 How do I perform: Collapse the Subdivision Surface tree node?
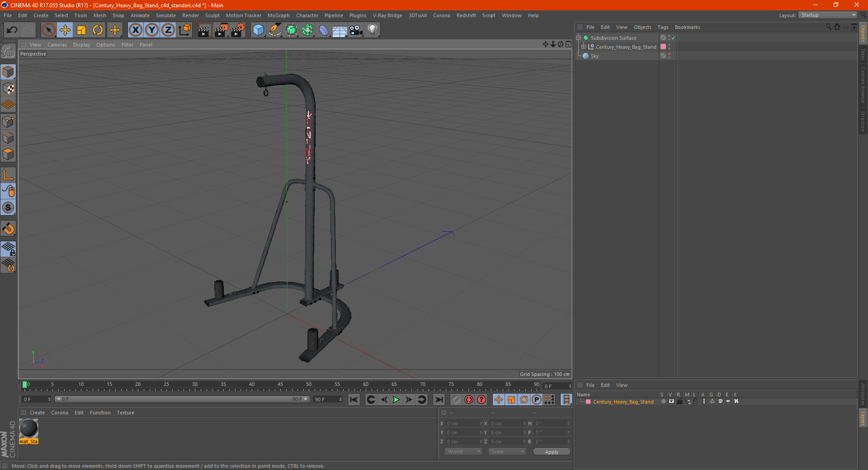[578, 38]
